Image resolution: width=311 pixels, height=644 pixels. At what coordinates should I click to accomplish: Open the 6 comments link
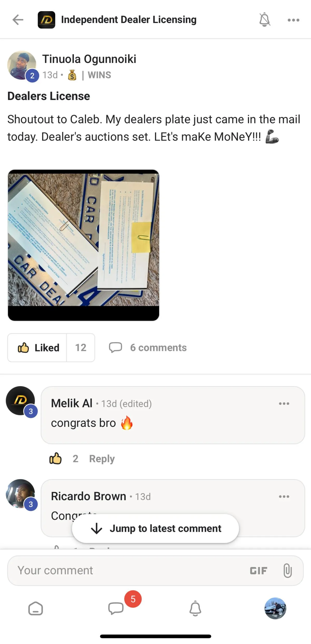148,348
